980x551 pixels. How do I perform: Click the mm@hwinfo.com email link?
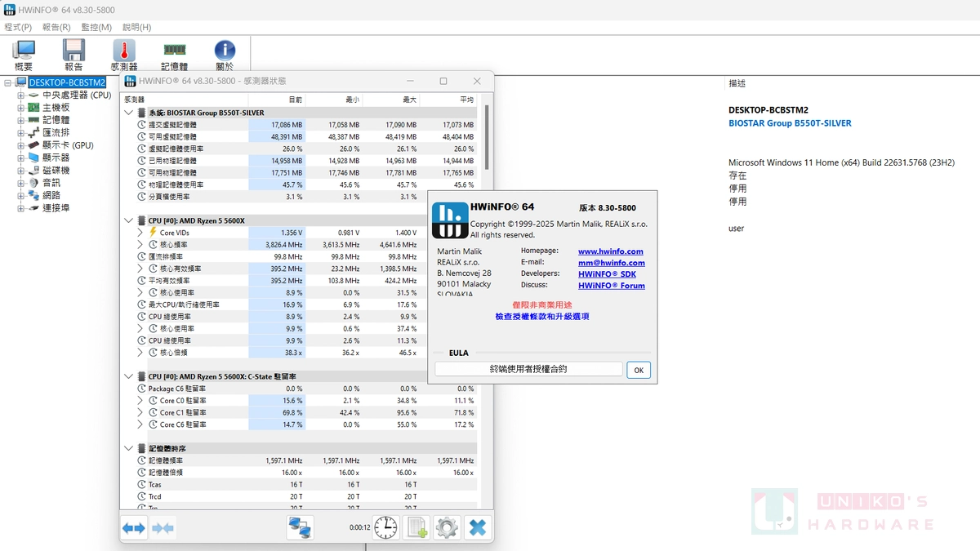point(612,263)
